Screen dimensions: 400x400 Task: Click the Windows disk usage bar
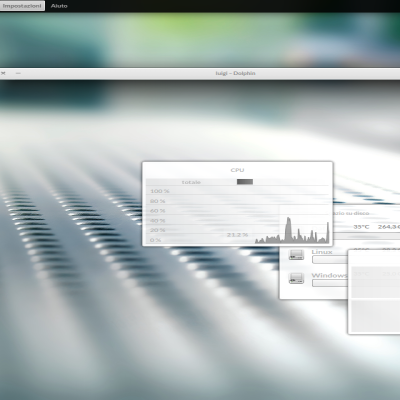coord(329,283)
